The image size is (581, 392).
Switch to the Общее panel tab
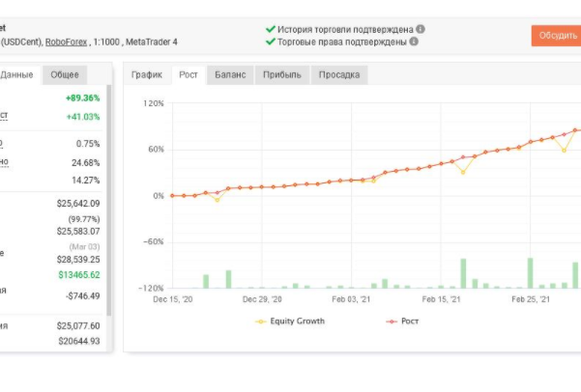65,74
